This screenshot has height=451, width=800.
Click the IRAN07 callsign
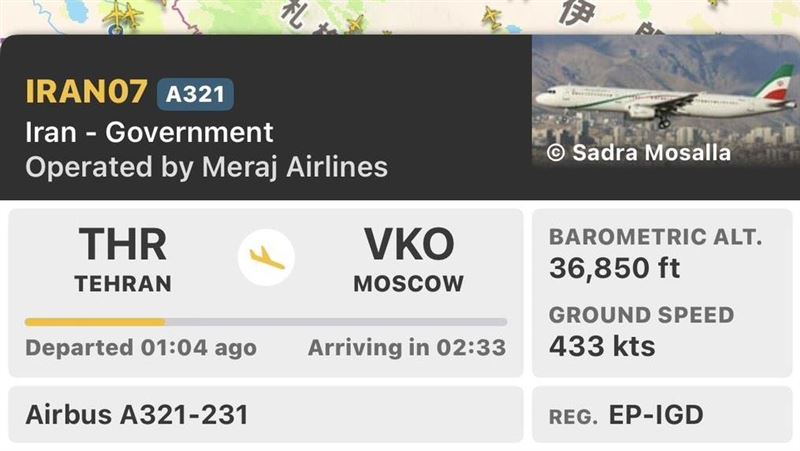[86, 92]
